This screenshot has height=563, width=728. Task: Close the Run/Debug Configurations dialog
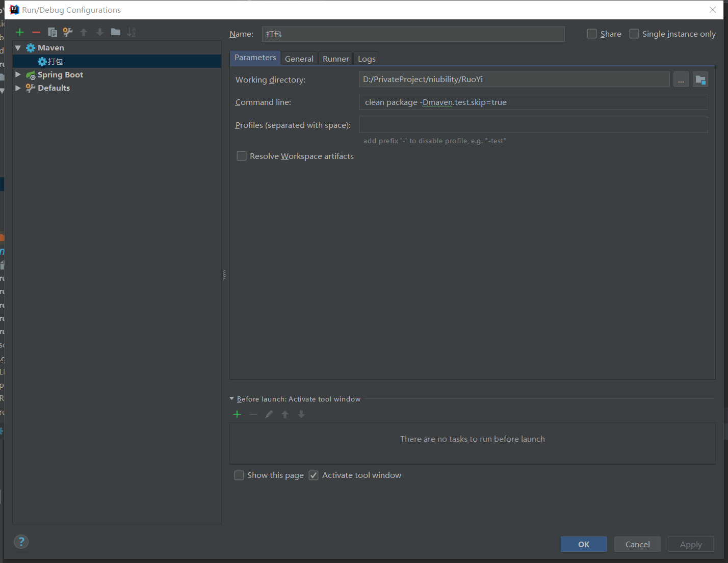tap(713, 10)
